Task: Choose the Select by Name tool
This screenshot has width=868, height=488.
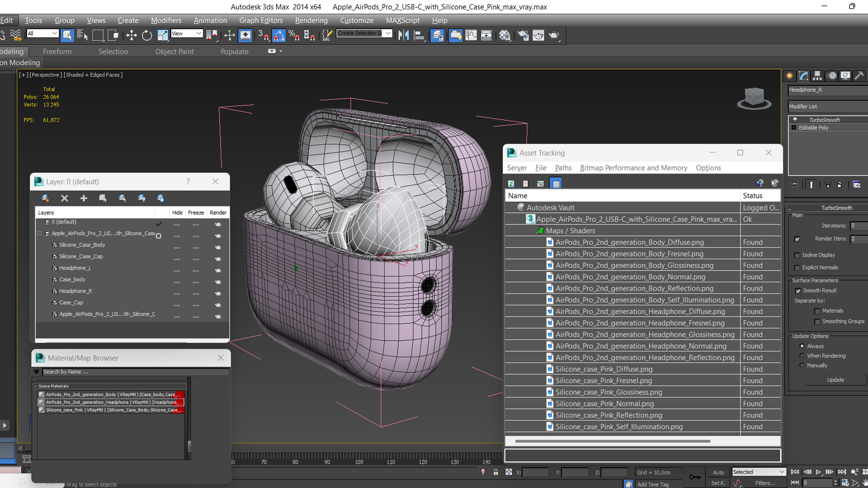Action: (82, 35)
